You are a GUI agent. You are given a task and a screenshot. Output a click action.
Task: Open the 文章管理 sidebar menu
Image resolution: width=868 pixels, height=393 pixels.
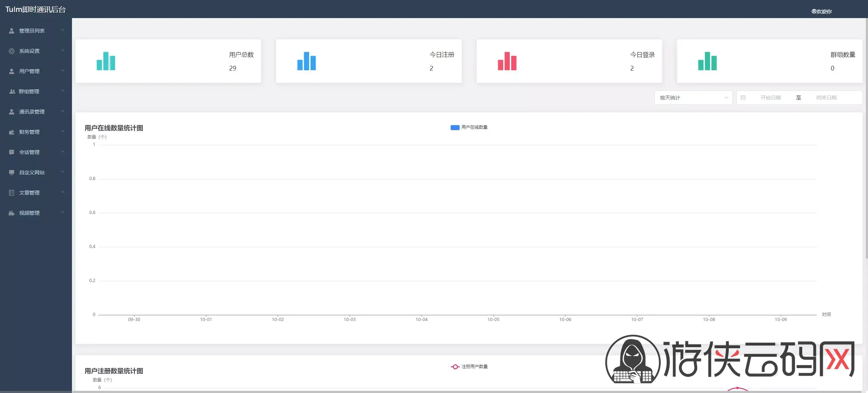[x=36, y=193]
